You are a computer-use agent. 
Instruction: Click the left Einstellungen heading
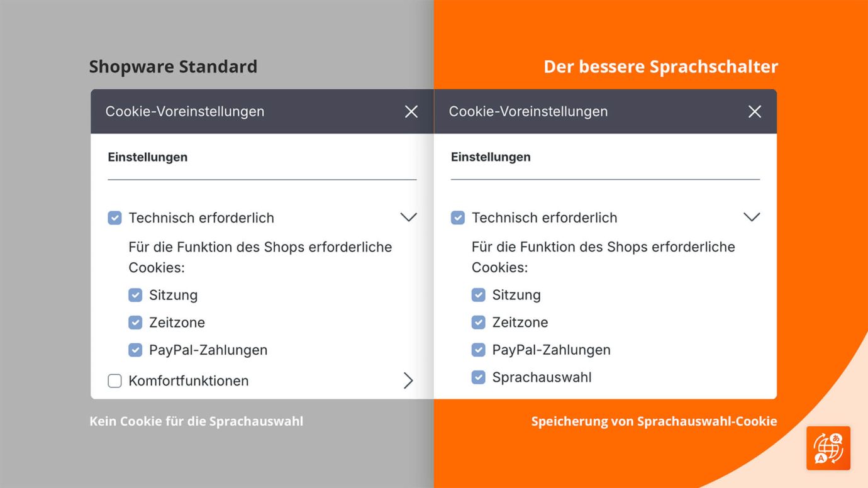[148, 157]
